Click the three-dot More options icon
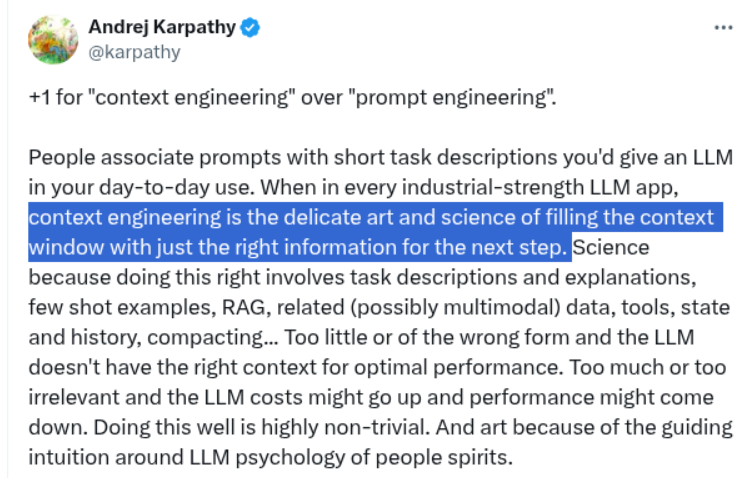This screenshot has height=478, width=753. [723, 28]
